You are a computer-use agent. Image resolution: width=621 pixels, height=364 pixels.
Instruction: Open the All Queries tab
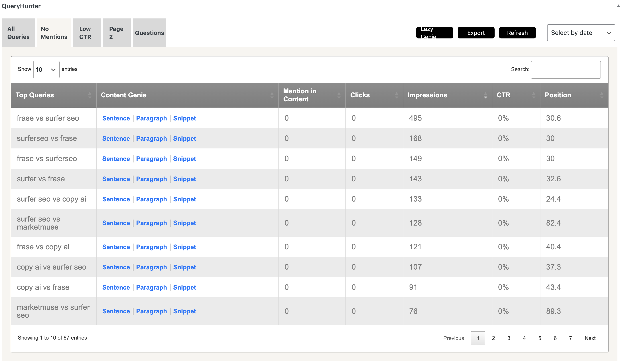pyautogui.click(x=18, y=32)
